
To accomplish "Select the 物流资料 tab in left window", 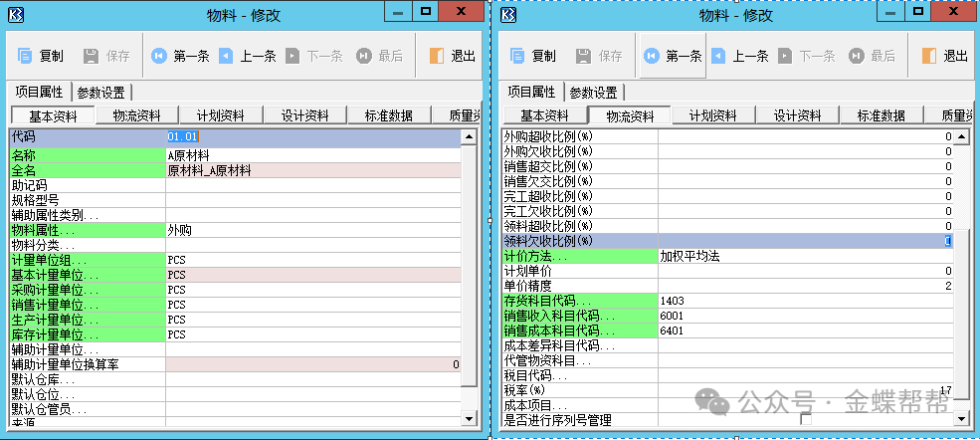I will [x=137, y=115].
